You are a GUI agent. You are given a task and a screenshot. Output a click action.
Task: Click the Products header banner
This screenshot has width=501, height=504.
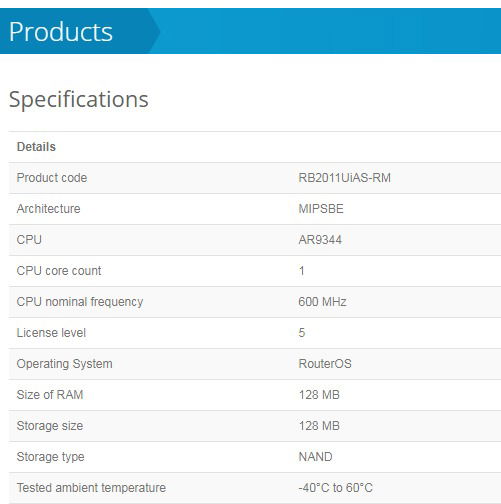(x=250, y=31)
